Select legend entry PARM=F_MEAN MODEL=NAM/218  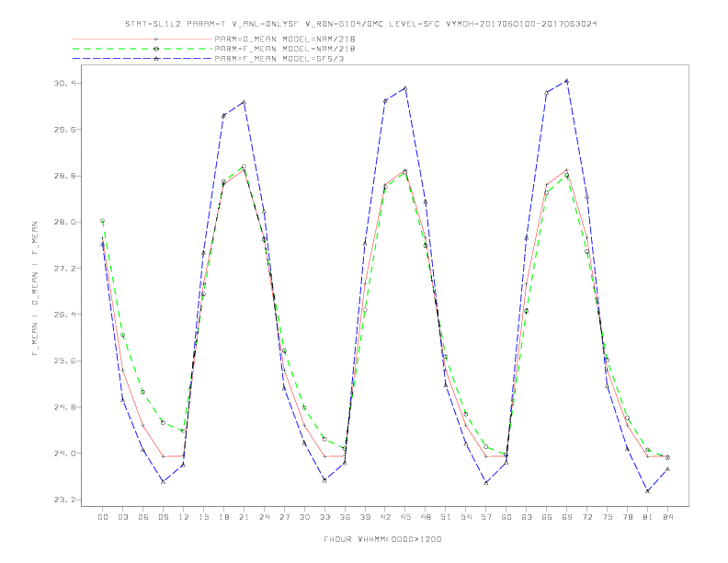click(x=285, y=49)
